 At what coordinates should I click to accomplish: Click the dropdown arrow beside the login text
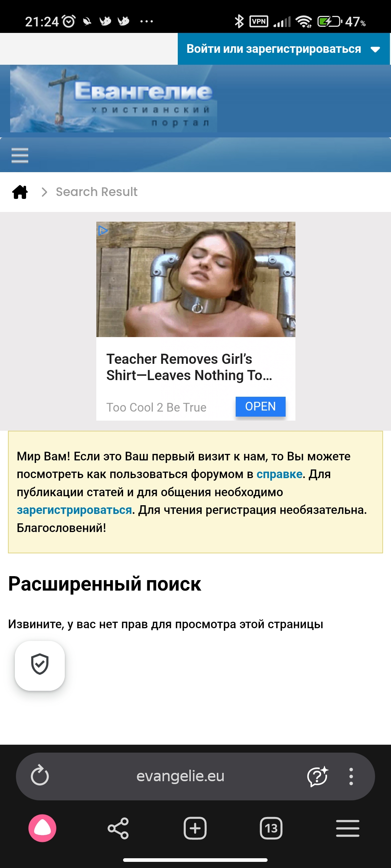coord(375,50)
